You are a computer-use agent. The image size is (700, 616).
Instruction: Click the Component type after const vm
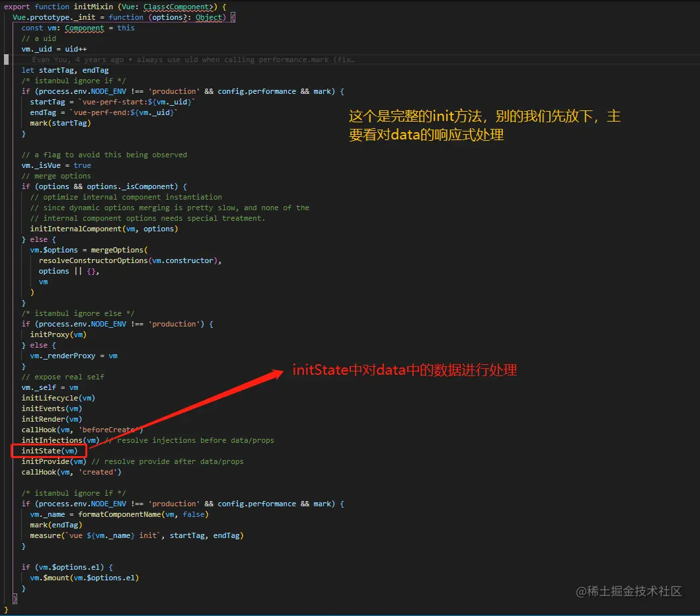pos(85,28)
